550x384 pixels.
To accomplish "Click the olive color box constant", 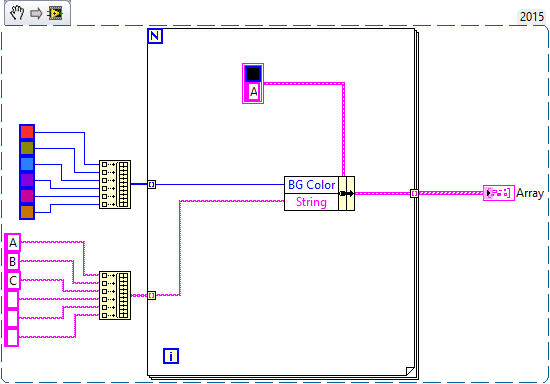I will pyautogui.click(x=27, y=148).
